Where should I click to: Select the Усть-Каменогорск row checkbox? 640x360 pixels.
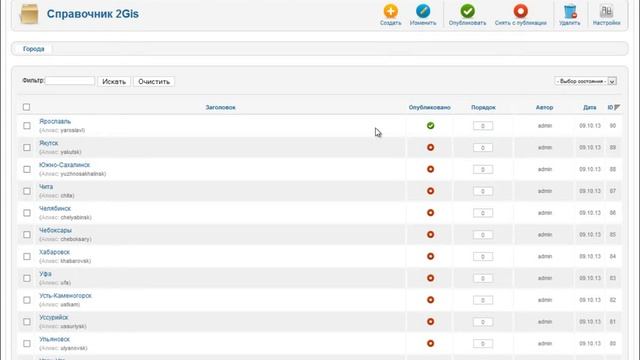(x=27, y=300)
